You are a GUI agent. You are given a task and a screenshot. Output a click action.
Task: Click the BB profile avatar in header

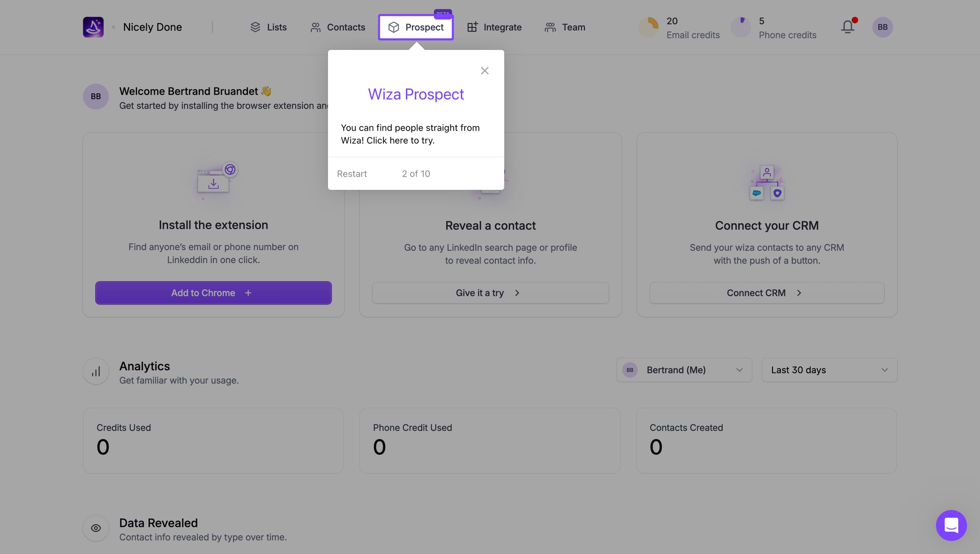[x=882, y=27]
